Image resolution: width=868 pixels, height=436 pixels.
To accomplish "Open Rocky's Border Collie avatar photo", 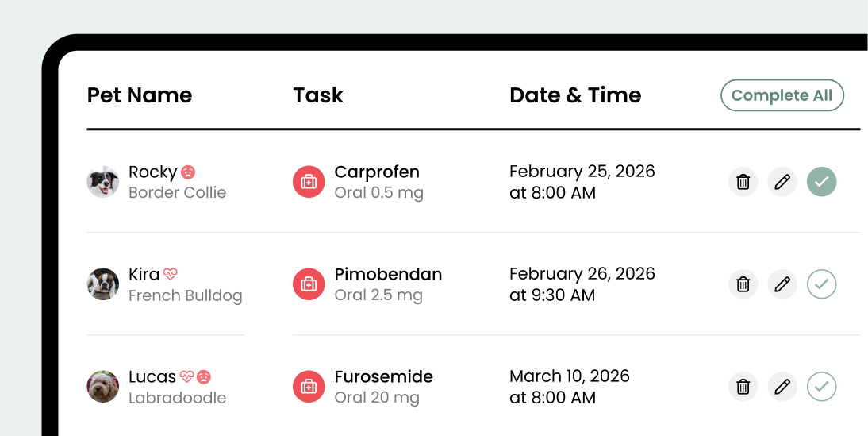I will tap(103, 182).
